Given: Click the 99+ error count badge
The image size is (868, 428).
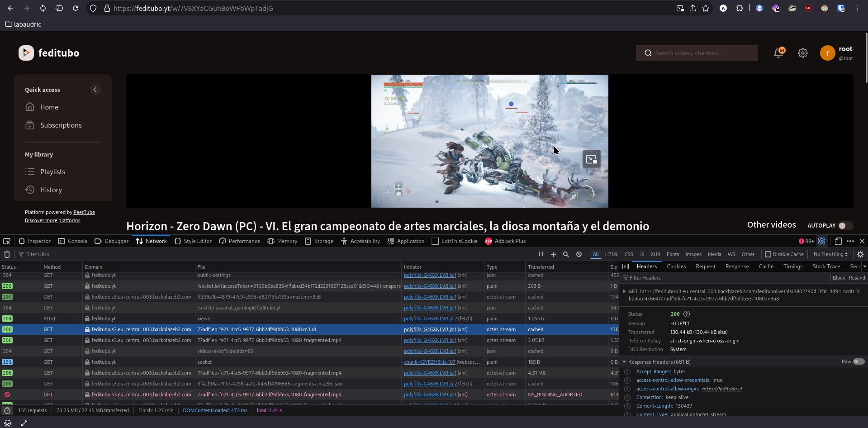Looking at the screenshot, I should (x=806, y=241).
